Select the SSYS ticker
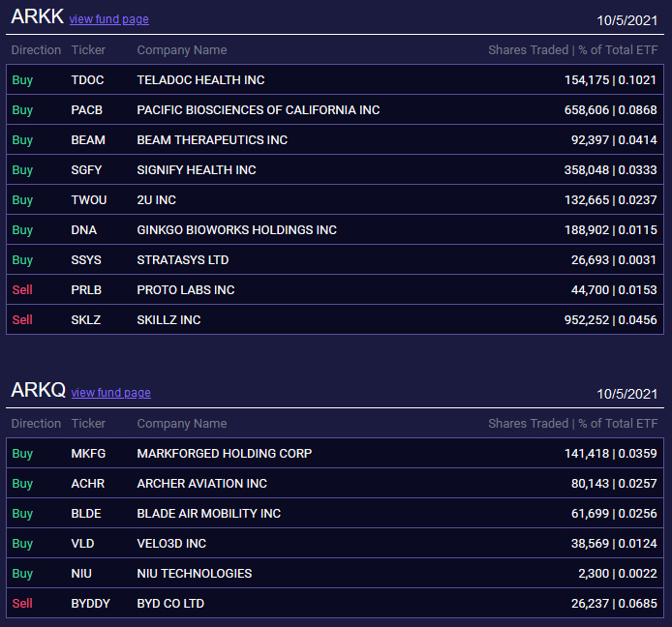 pyautogui.click(x=86, y=260)
